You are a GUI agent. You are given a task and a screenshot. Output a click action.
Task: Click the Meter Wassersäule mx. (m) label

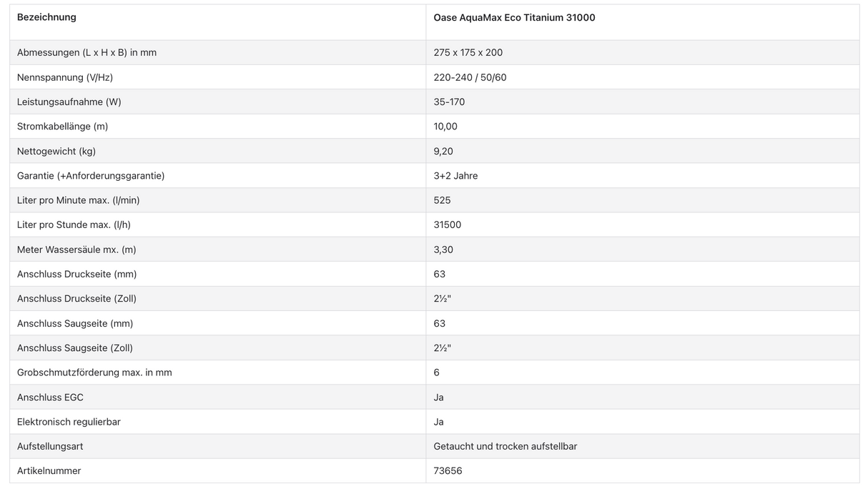(x=77, y=250)
